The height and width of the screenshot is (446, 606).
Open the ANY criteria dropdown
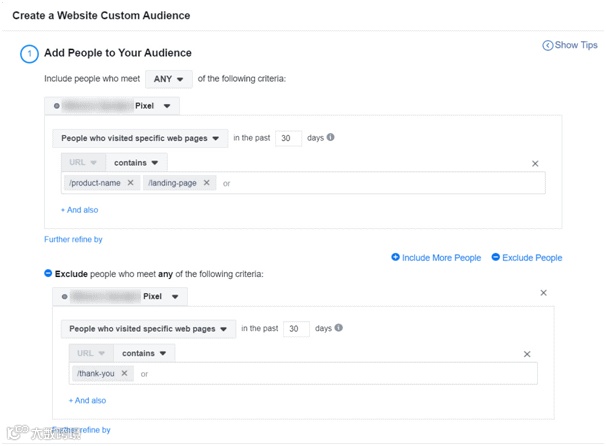click(169, 78)
